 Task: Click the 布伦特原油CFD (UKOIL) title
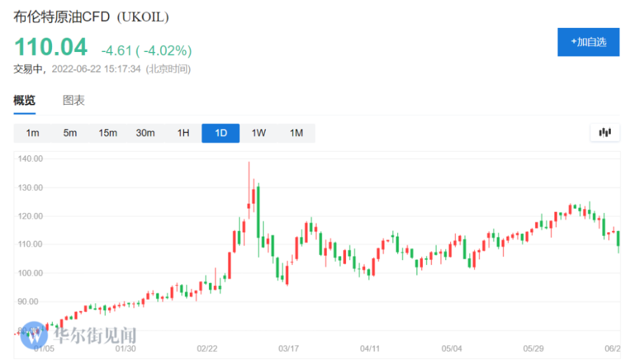pyautogui.click(x=91, y=17)
